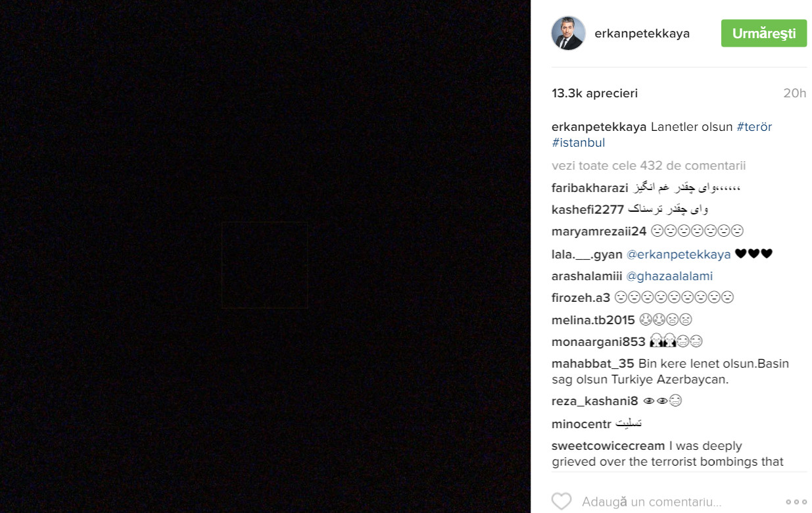The width and height of the screenshot is (812, 513).
Task: Open sweetcowicecream's profile
Action: tap(608, 446)
